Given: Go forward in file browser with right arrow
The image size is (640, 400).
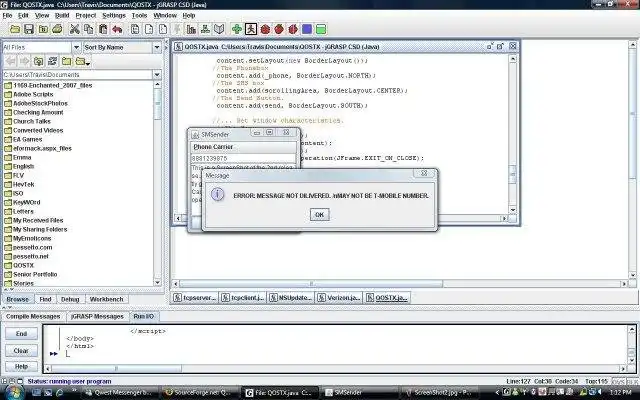Looking at the screenshot, I should click(24, 61).
